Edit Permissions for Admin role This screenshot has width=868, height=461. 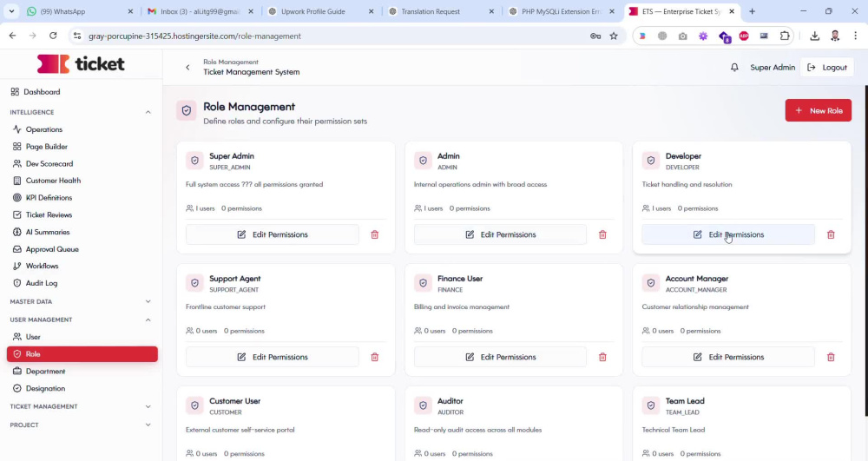coord(501,234)
